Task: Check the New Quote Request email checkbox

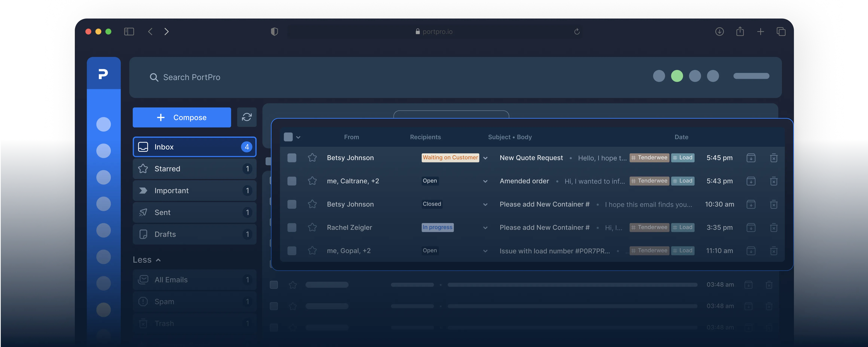Action: pyautogui.click(x=292, y=158)
